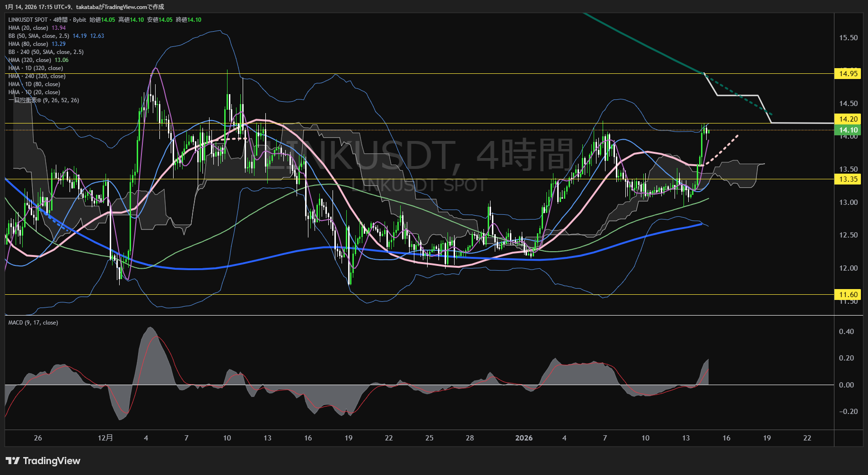
Task: Select the HMA · 1D (320, close) legend label
Action: (35, 68)
